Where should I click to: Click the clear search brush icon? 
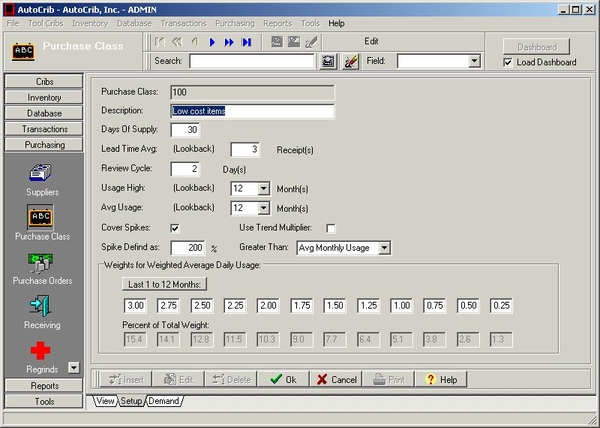(351, 61)
